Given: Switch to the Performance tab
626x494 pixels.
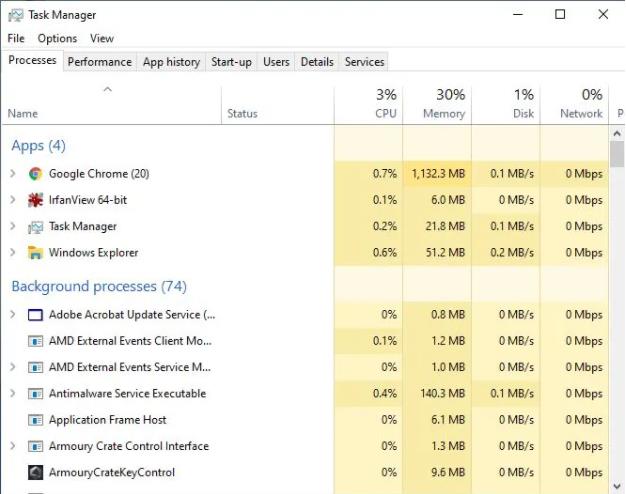Looking at the screenshot, I should point(99,62).
